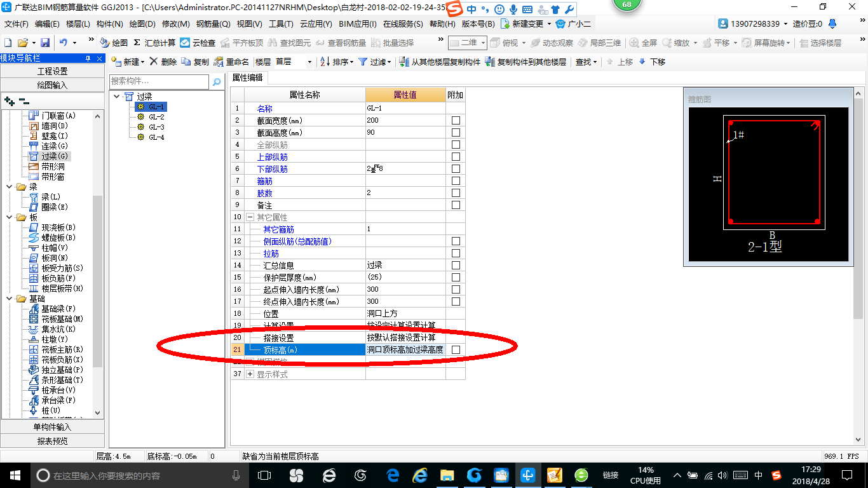Click the 报表预览 button
Viewport: 868px width, 488px height.
coord(52,441)
